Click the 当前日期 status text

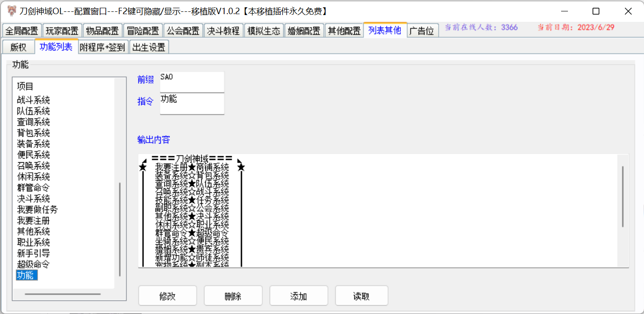576,27
